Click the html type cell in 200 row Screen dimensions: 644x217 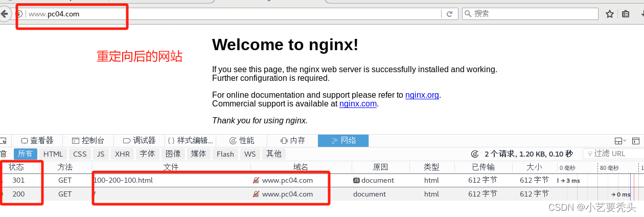tap(431, 194)
